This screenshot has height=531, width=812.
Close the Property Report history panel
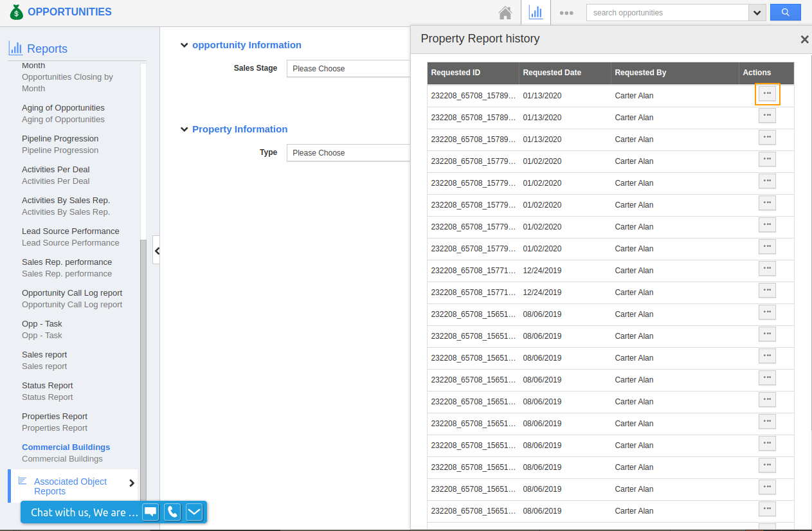tap(804, 39)
